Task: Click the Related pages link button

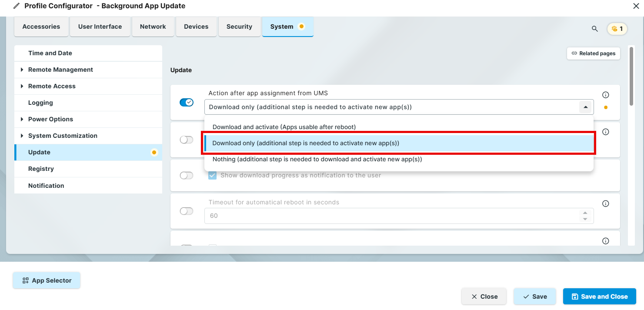Action: pos(594,53)
